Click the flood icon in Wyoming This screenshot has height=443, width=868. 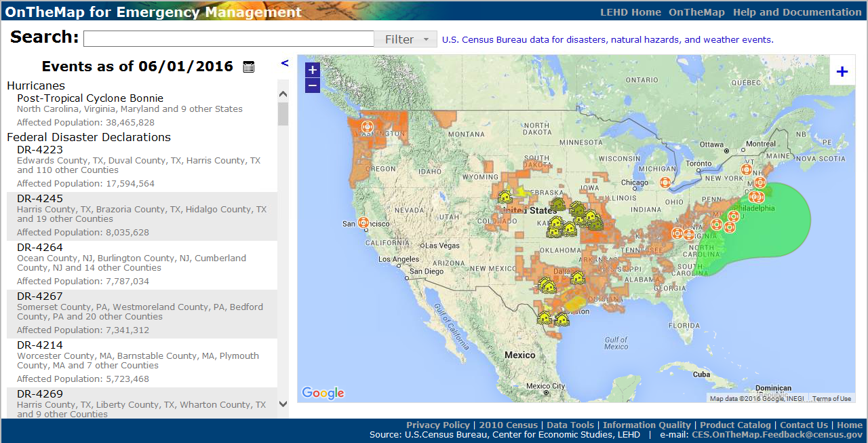tap(505, 197)
